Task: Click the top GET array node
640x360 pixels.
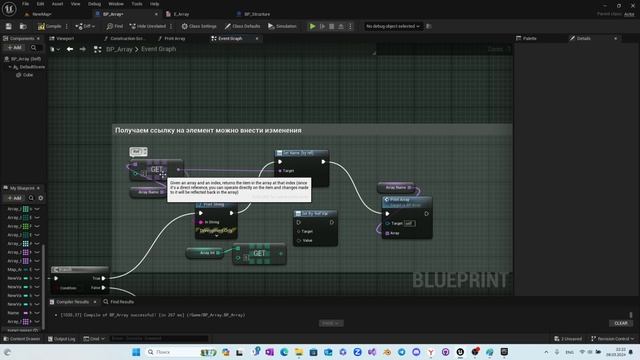Action: click(x=156, y=170)
